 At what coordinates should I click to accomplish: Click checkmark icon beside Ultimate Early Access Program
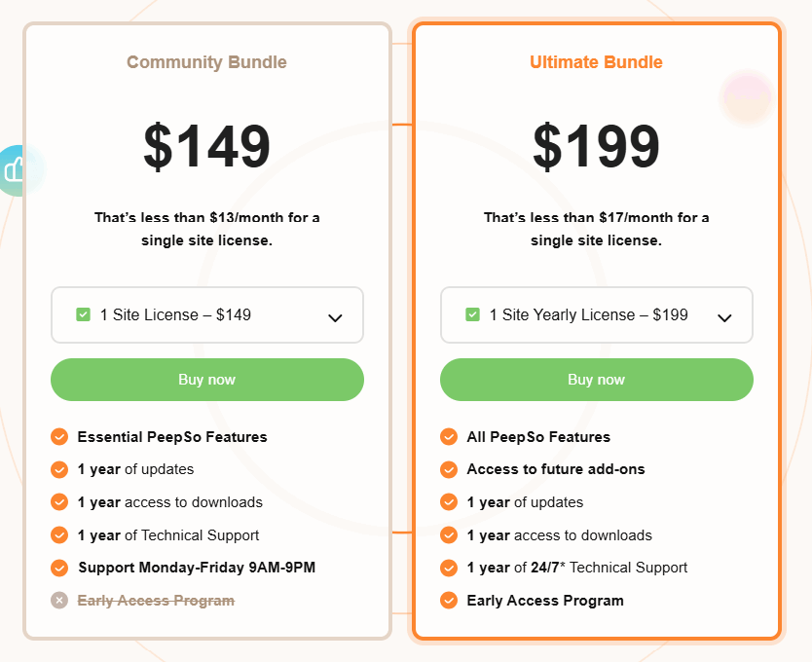point(449,601)
